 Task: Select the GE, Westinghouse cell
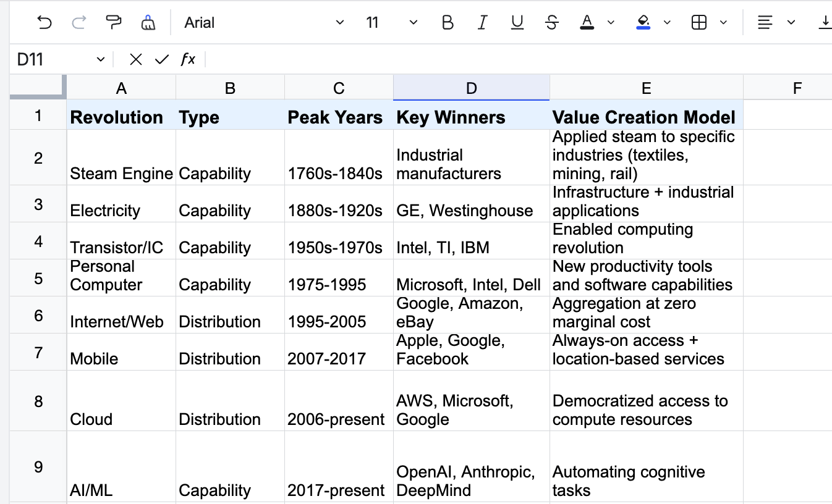[x=472, y=204]
